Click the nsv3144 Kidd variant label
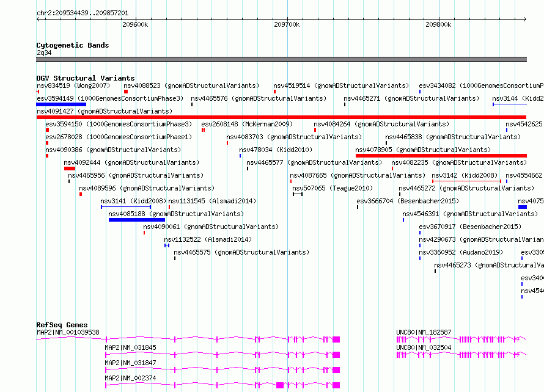This screenshot has width=544, height=392. click(x=518, y=98)
